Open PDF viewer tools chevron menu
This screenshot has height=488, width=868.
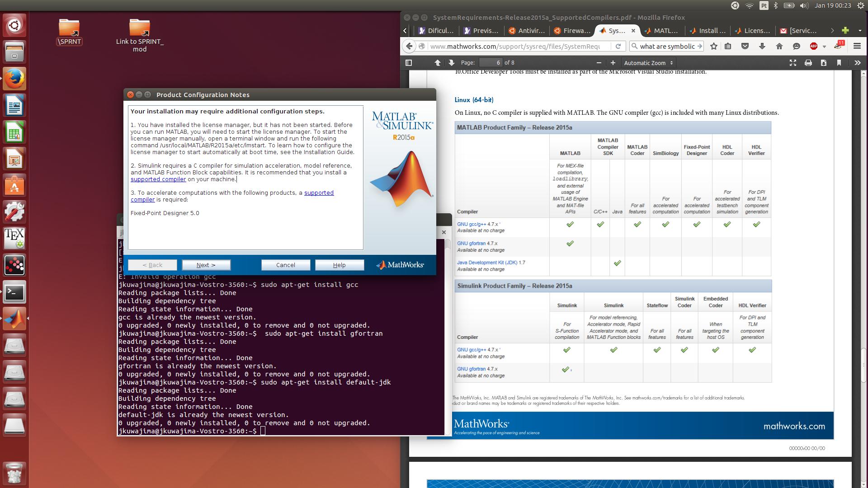coord(858,63)
